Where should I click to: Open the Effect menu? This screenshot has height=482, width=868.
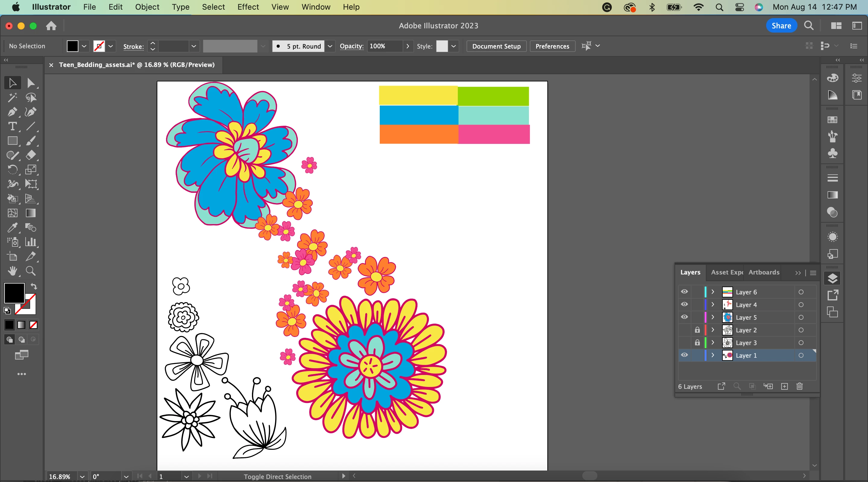click(248, 7)
